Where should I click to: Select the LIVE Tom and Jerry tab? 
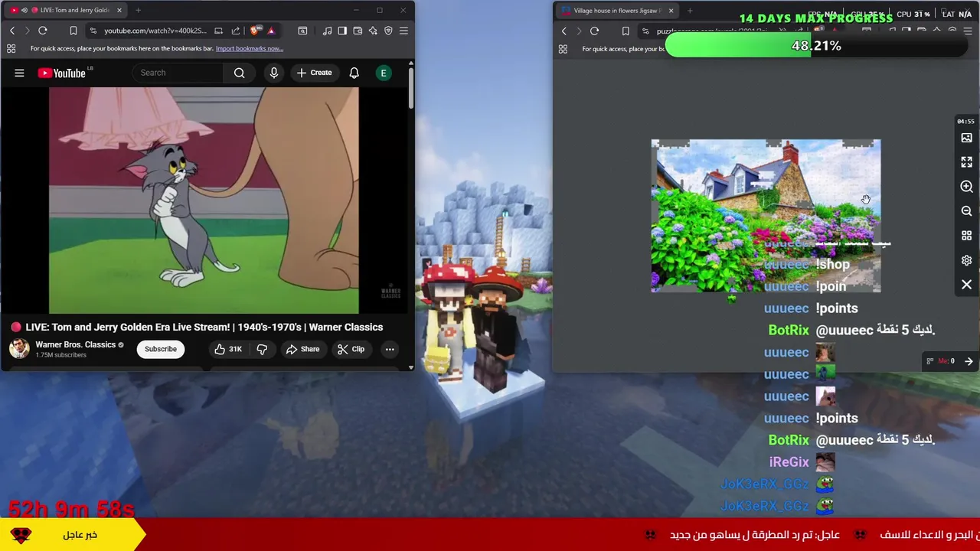66,10
